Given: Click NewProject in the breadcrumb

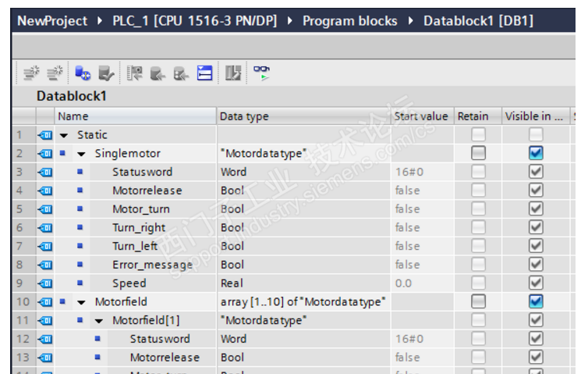Looking at the screenshot, I should [x=52, y=20].
